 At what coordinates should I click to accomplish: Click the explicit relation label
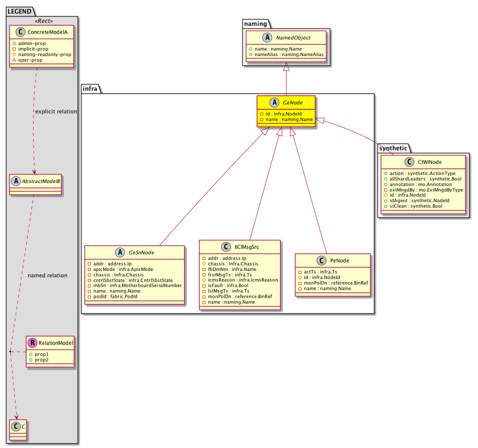coord(56,112)
